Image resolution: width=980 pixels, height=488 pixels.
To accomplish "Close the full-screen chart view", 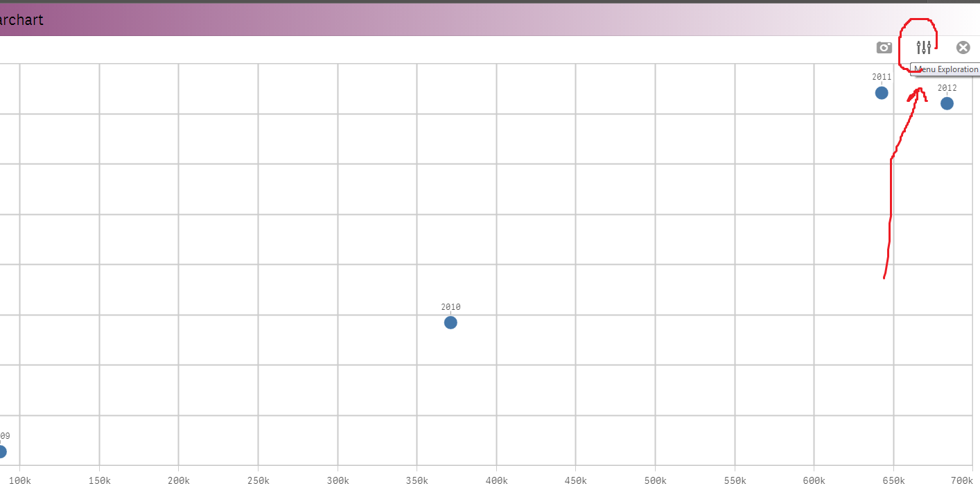I will 963,47.
